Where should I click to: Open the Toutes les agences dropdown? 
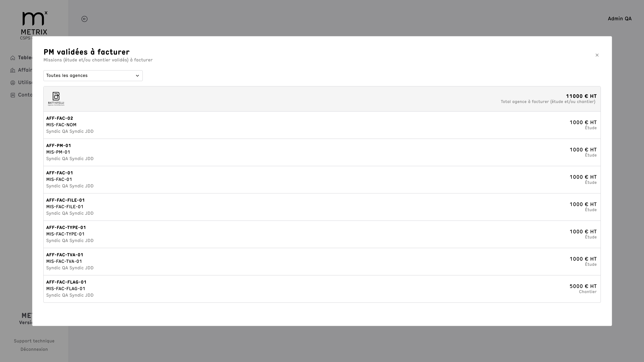pyautogui.click(x=93, y=76)
